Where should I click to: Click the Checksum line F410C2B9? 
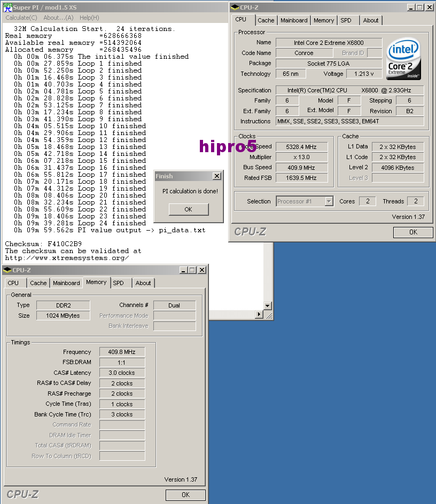pyautogui.click(x=43, y=243)
